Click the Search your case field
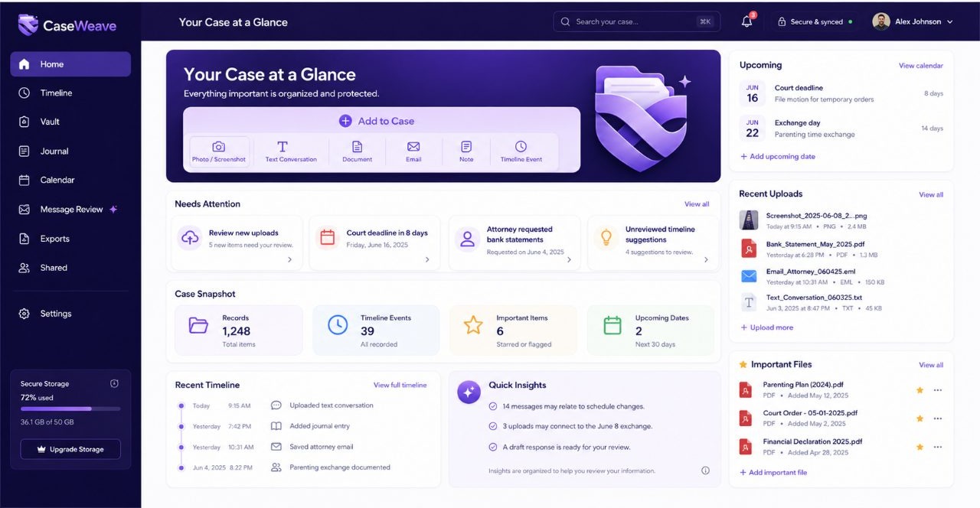The height and width of the screenshot is (508, 980). 637,21
